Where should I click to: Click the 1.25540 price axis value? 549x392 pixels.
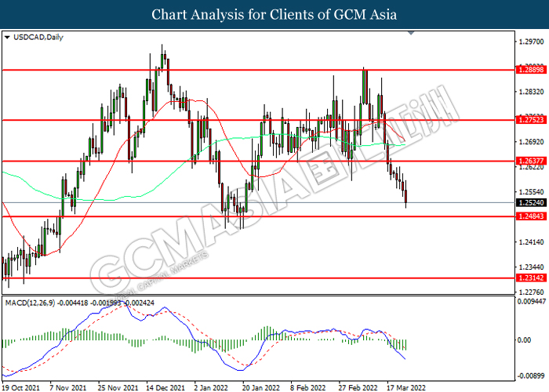pyautogui.click(x=532, y=192)
